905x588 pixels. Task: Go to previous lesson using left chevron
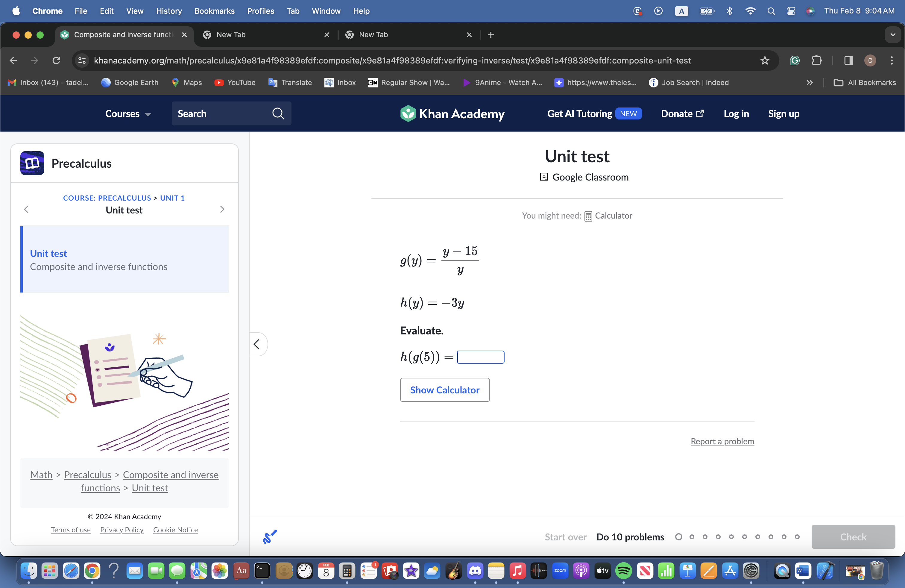26,209
